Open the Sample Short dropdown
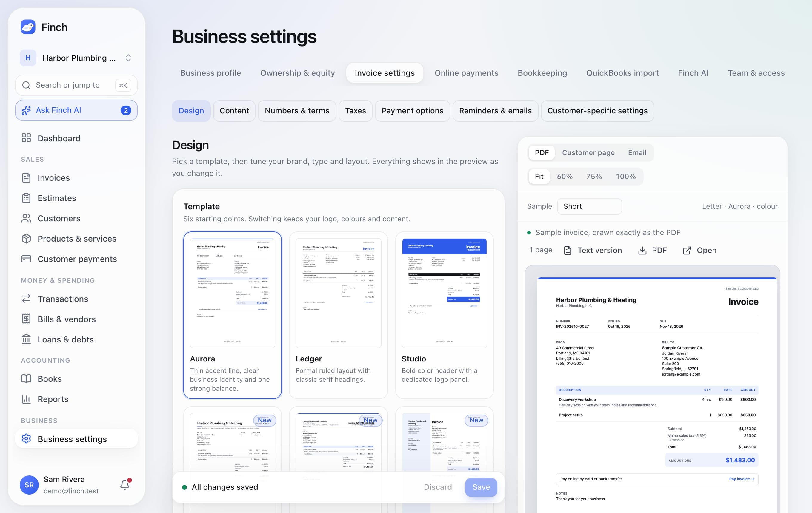812x513 pixels. tap(589, 206)
